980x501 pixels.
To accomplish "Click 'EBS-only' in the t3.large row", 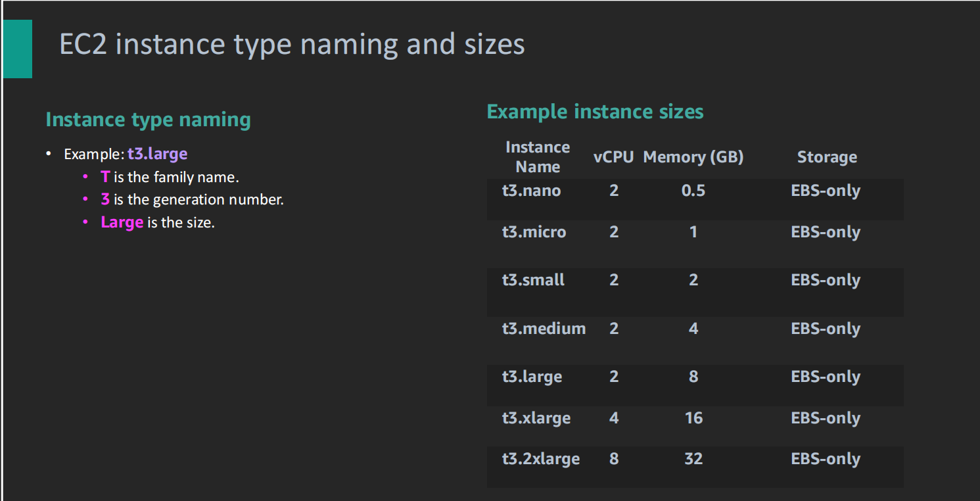I will point(826,377).
